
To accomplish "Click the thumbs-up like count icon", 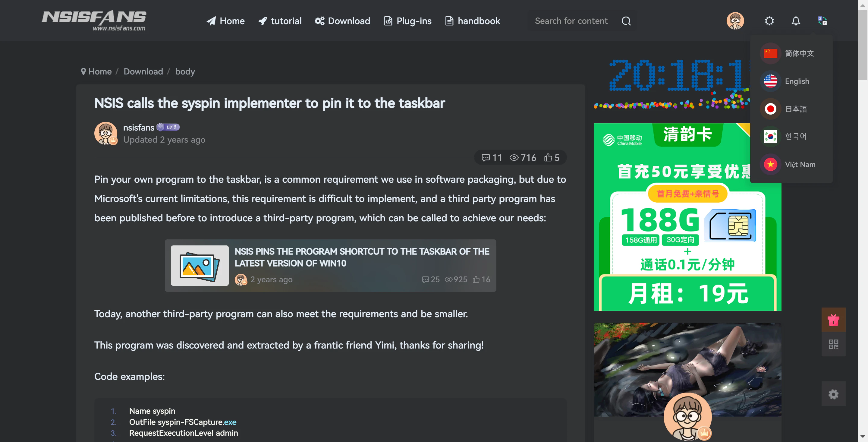I will click(x=548, y=157).
